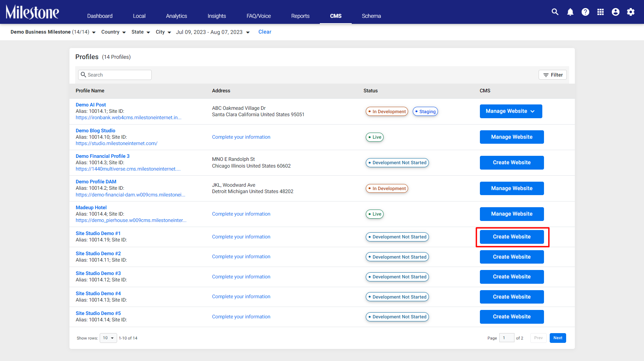The width and height of the screenshot is (644, 361).
Task: Visit the ironbank.web4cms URL link
Action: tap(129, 118)
